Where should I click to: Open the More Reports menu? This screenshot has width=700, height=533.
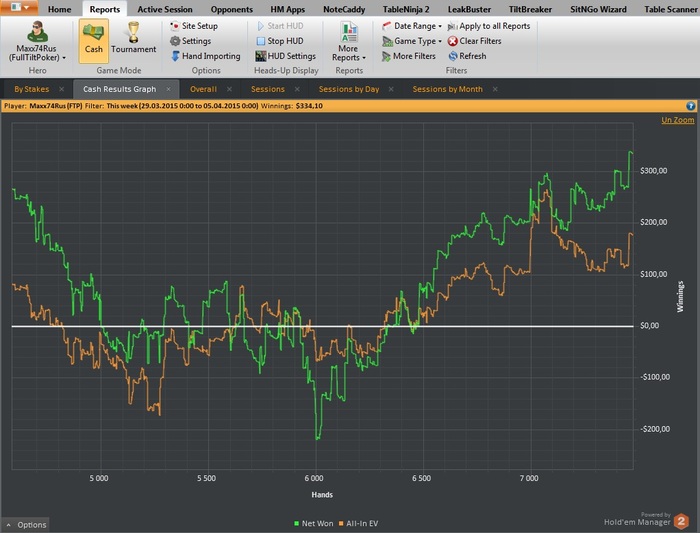(349, 42)
